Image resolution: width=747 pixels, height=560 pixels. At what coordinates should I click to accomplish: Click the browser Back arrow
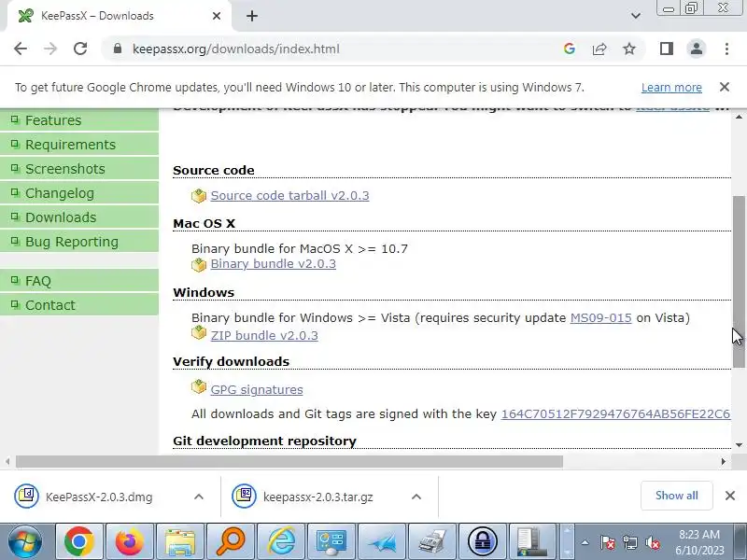tap(21, 49)
